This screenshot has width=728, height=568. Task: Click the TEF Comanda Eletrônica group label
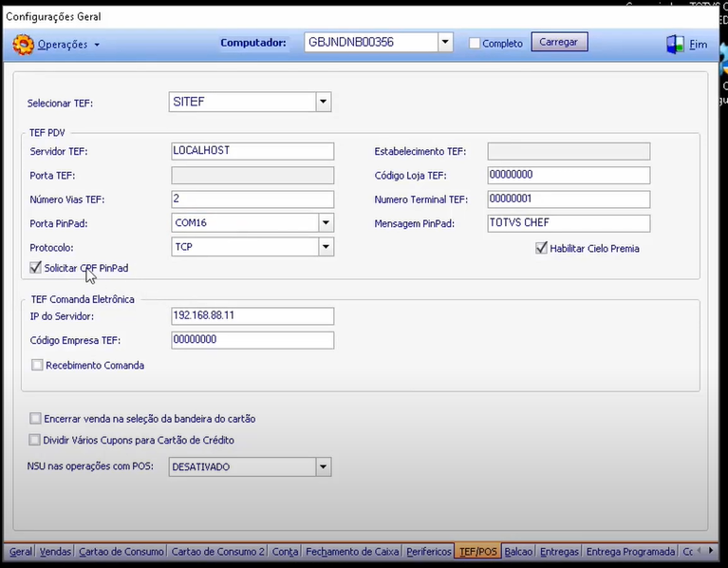(x=83, y=299)
